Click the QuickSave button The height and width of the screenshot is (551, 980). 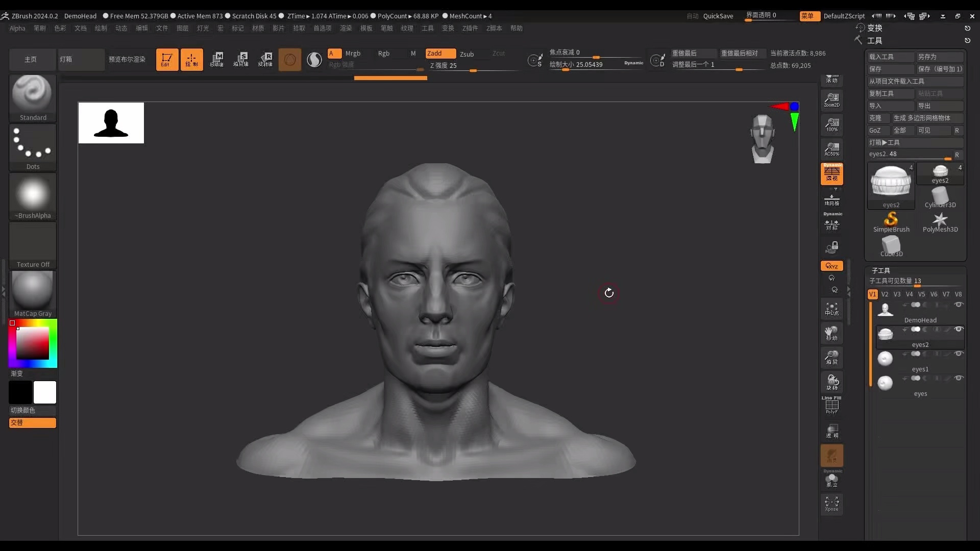718,16
